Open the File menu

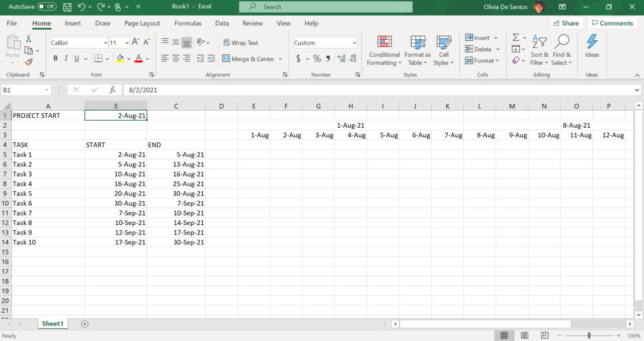pyautogui.click(x=12, y=23)
